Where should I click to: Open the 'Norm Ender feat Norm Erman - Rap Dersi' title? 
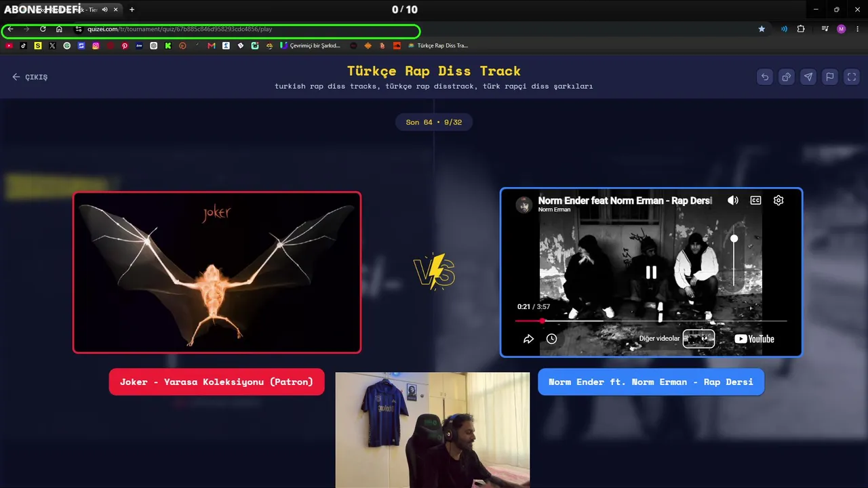coord(625,201)
